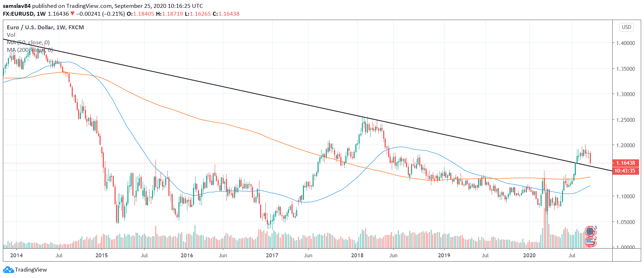The height and width of the screenshot is (278, 644).
Task: Click the 10:43:35 bar countdown label
Action: click(625, 171)
